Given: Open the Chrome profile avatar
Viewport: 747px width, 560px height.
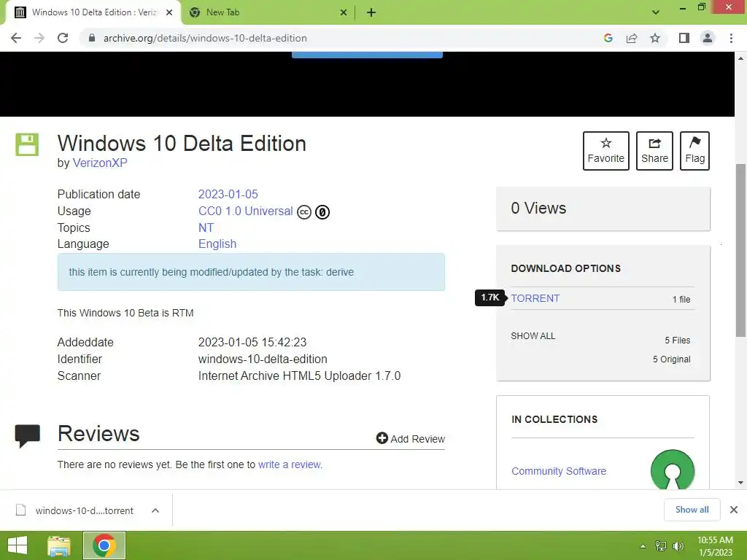Looking at the screenshot, I should pos(708,38).
